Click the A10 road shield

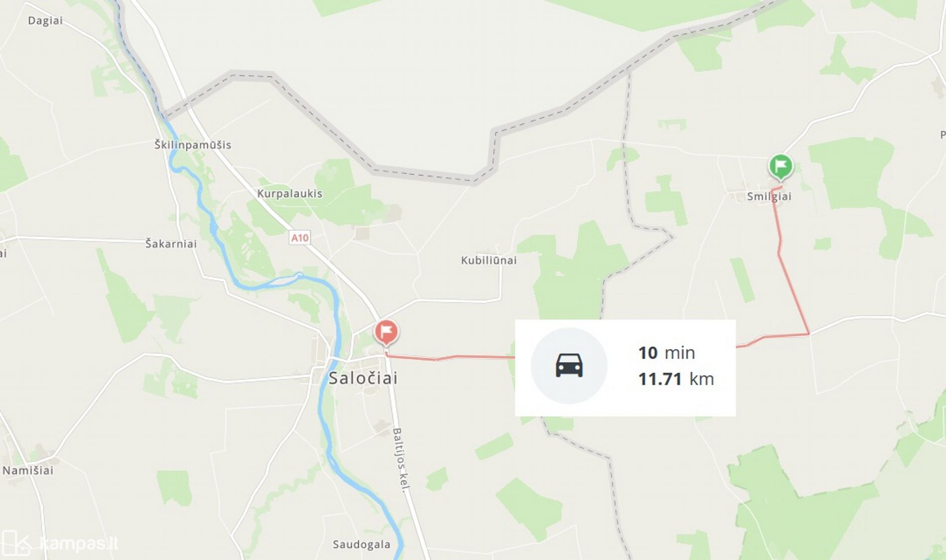pos(300,238)
